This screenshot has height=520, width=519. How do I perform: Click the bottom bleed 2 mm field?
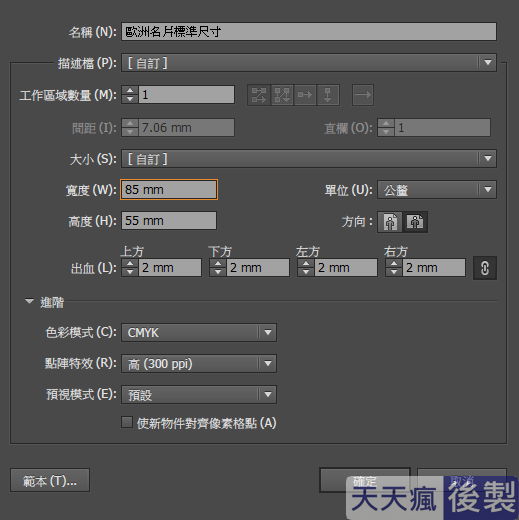coord(258,268)
